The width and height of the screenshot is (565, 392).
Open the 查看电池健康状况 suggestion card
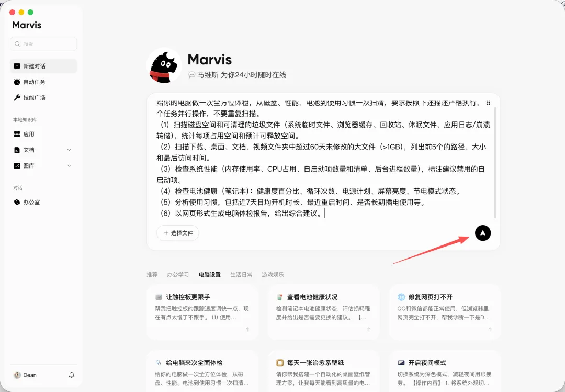324,312
